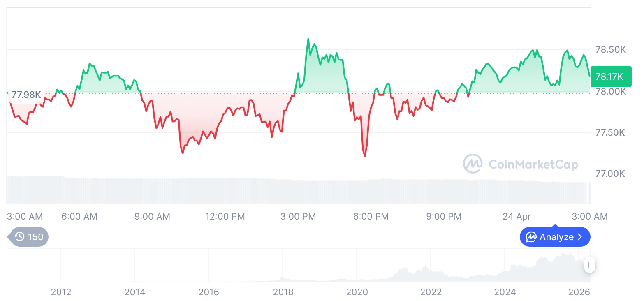The image size is (644, 301).
Task: Click the 24 Apr date axis label
Action: click(x=517, y=216)
